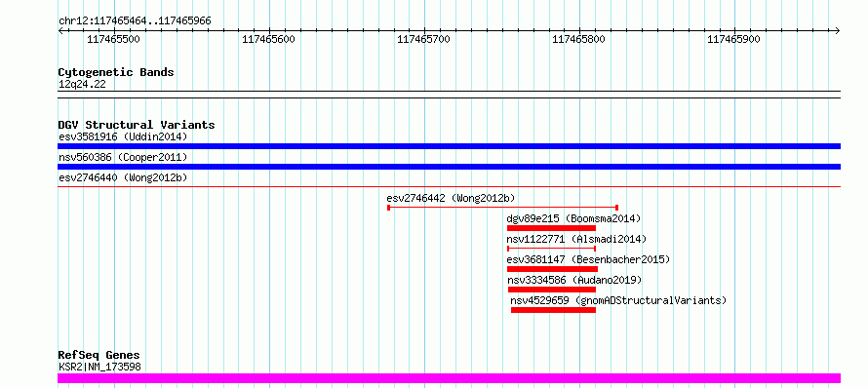Click ruler position 117465900
The height and width of the screenshot is (388, 868).
tap(734, 39)
